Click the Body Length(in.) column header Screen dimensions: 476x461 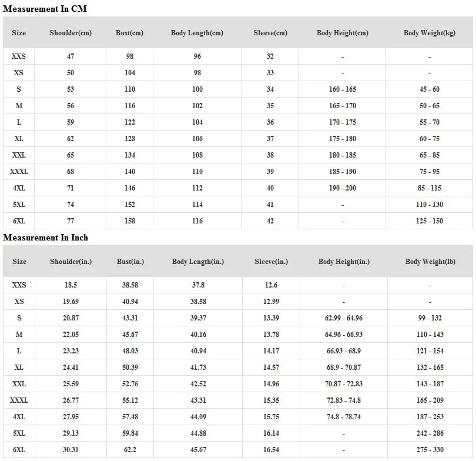tap(197, 262)
